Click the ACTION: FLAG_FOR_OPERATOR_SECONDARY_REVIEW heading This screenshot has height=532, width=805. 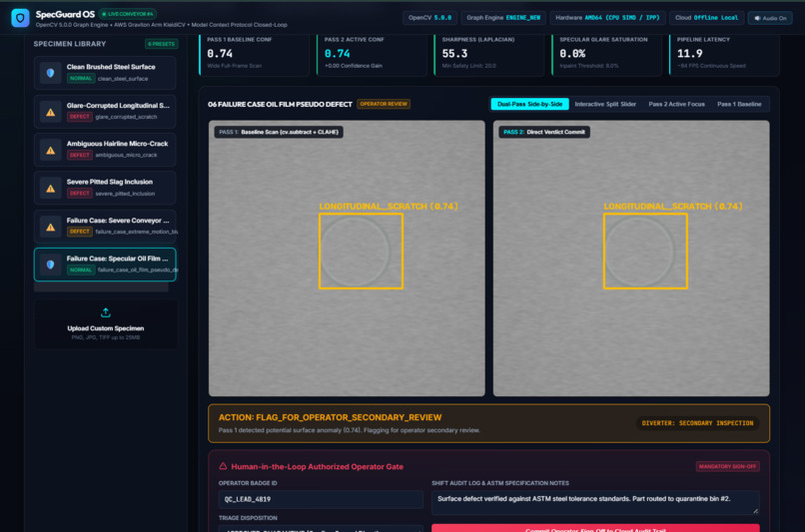pos(331,417)
